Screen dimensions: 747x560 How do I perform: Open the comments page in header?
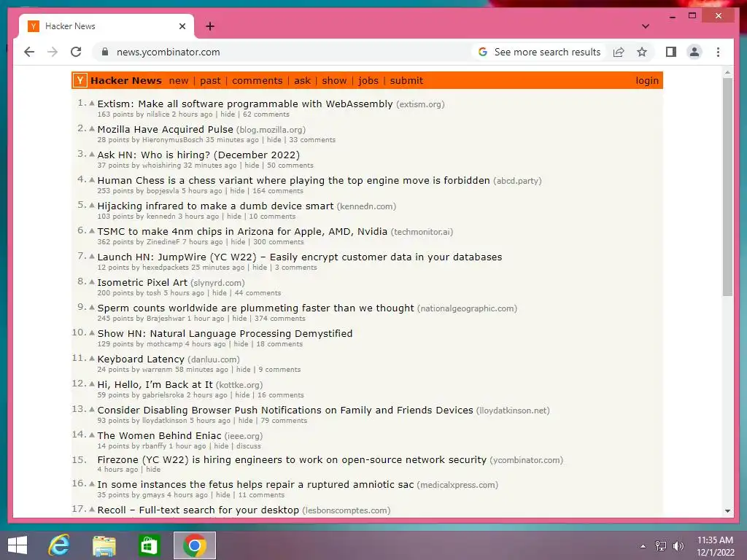click(258, 80)
